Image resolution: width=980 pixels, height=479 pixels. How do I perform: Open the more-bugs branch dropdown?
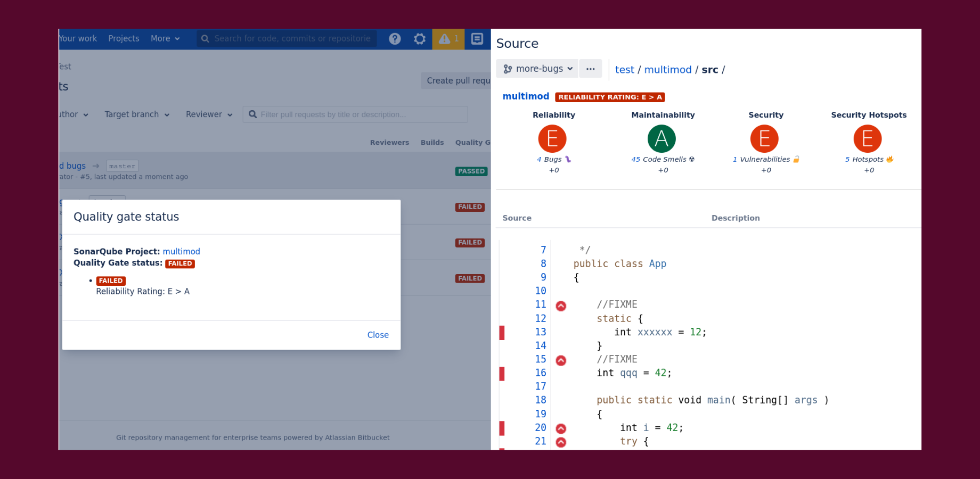537,69
